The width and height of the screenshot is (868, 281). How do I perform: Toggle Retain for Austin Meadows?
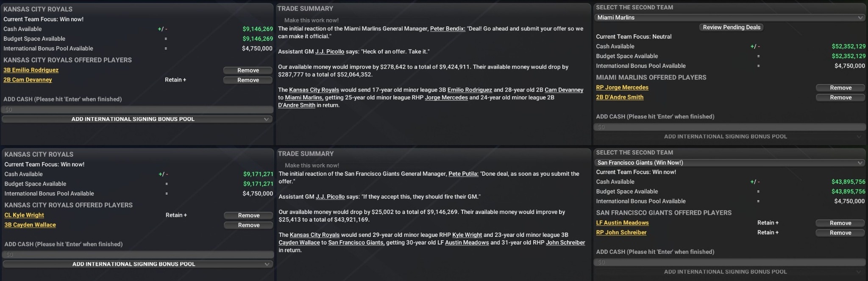(768, 222)
